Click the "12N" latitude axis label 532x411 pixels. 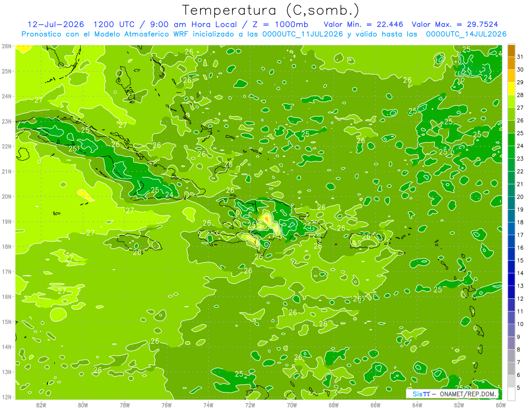tap(6, 397)
